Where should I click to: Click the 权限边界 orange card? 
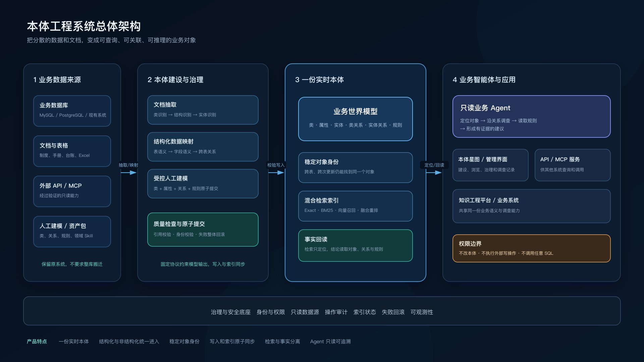click(x=532, y=248)
